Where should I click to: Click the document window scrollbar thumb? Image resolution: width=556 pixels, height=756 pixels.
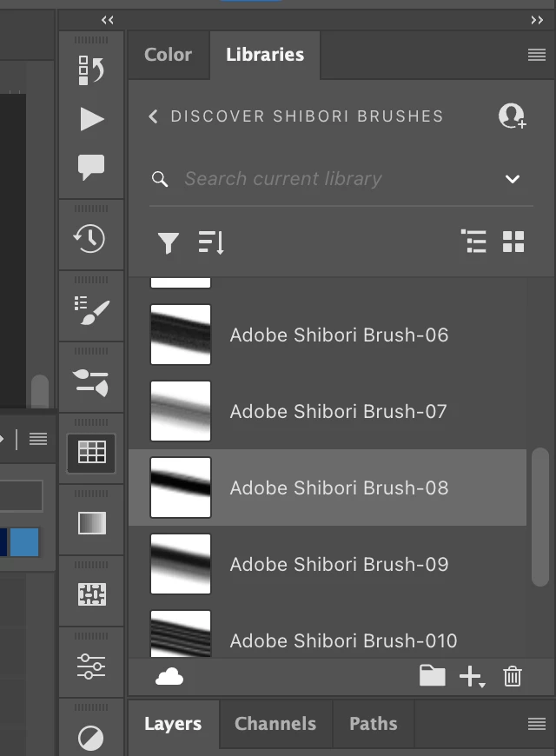coord(40,392)
